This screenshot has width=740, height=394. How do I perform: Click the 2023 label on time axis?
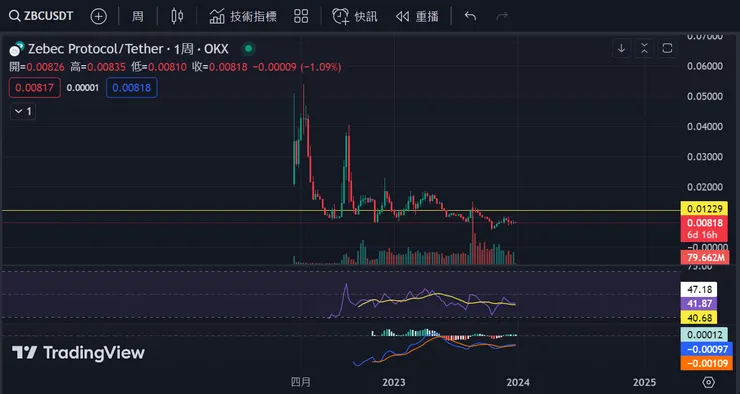tap(394, 382)
